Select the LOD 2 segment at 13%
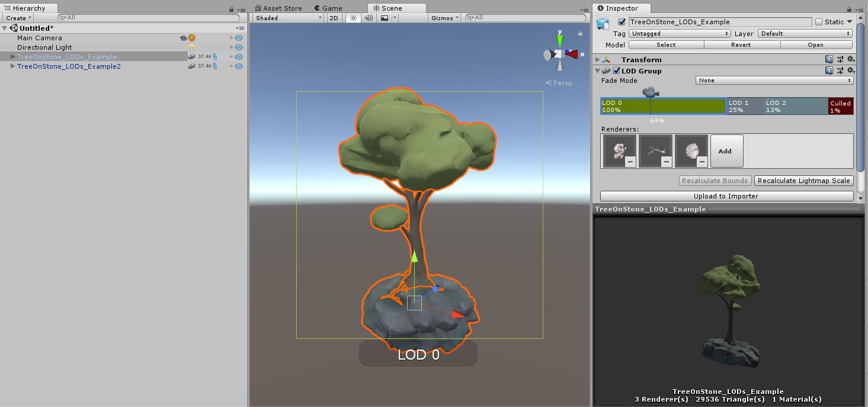868x407 pixels. pos(796,107)
